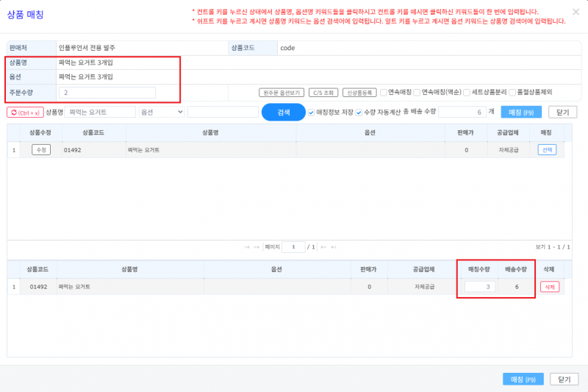Enable the 세트상품분리 checkbox

pyautogui.click(x=467, y=92)
